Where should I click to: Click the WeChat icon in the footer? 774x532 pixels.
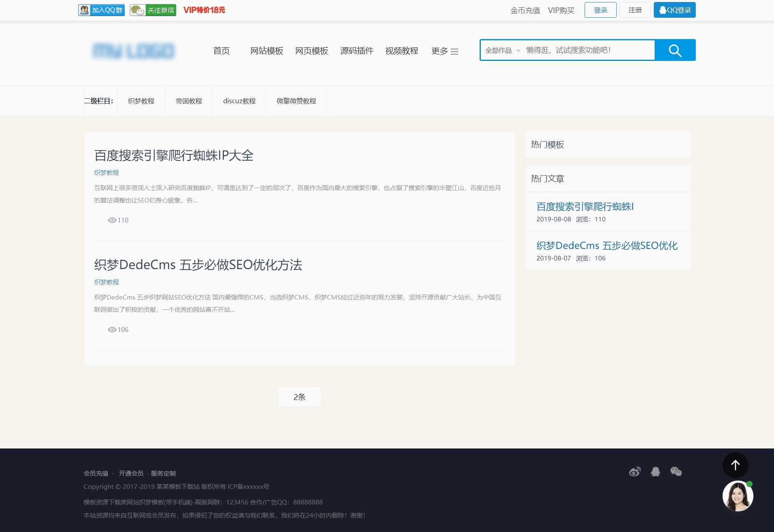click(x=676, y=472)
